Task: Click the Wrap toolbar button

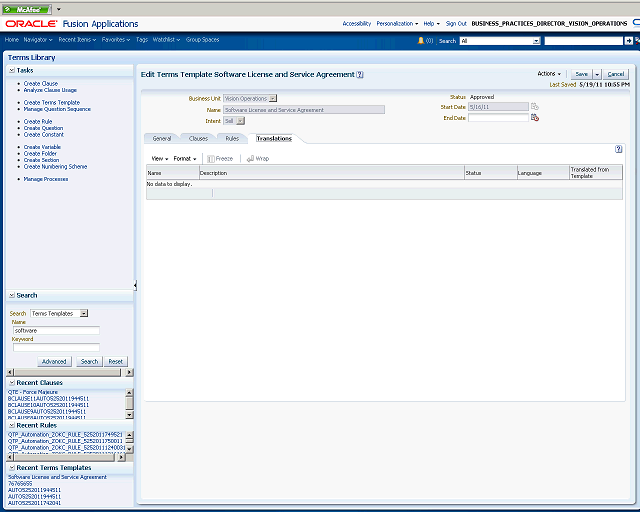Action: (x=258, y=158)
